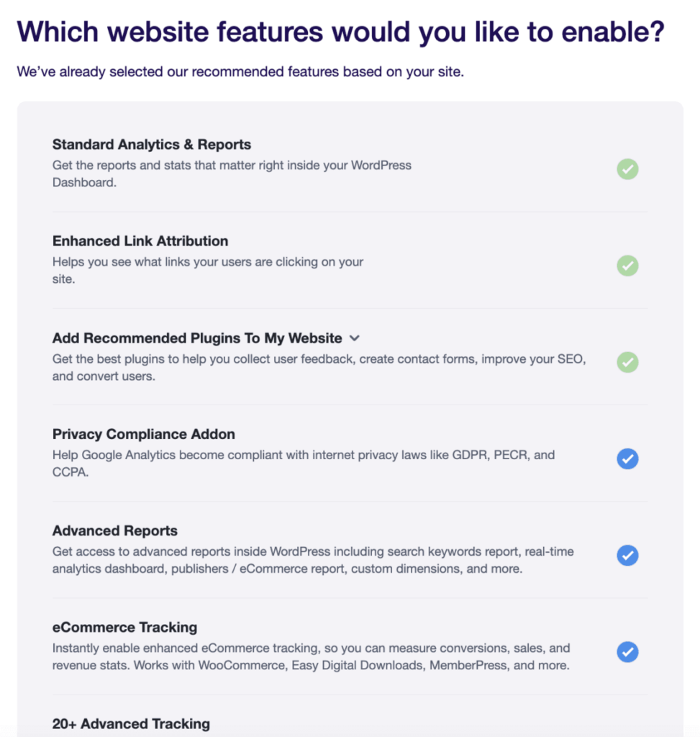Click the Add Recommended Plugins green checkmark
The height and width of the screenshot is (737, 700).
click(x=627, y=362)
